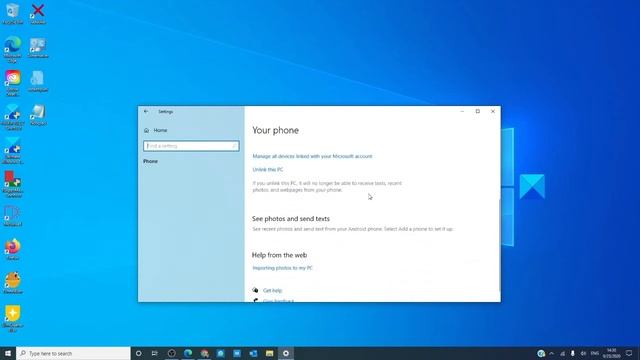
Task: Open Chrome from the taskbar
Action: pyautogui.click(x=204, y=353)
